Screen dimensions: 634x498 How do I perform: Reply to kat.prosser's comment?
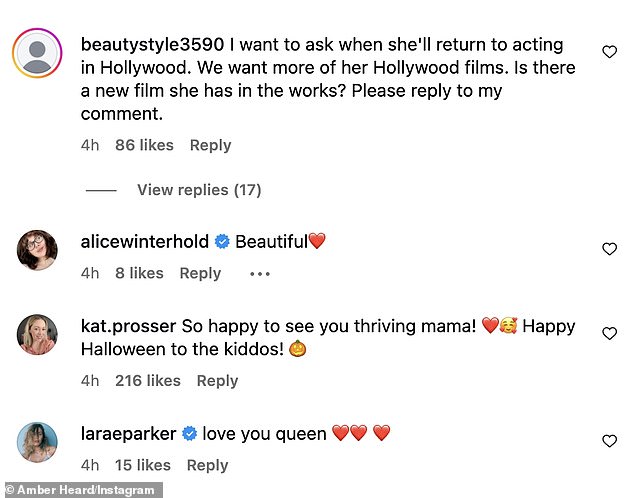point(217,380)
